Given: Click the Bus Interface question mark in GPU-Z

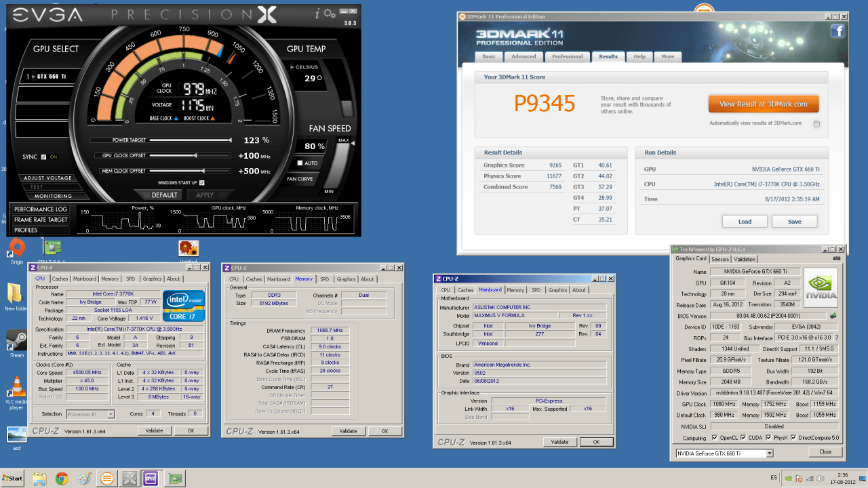Looking at the screenshot, I should coord(836,337).
